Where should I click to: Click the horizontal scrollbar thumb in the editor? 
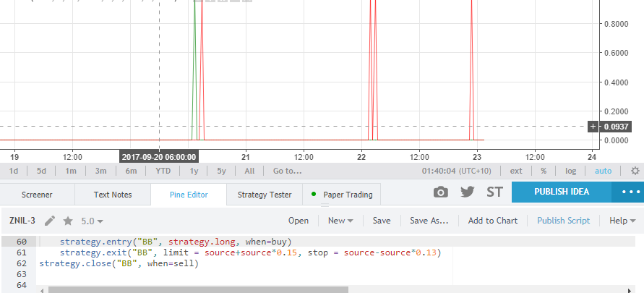(x=198, y=290)
